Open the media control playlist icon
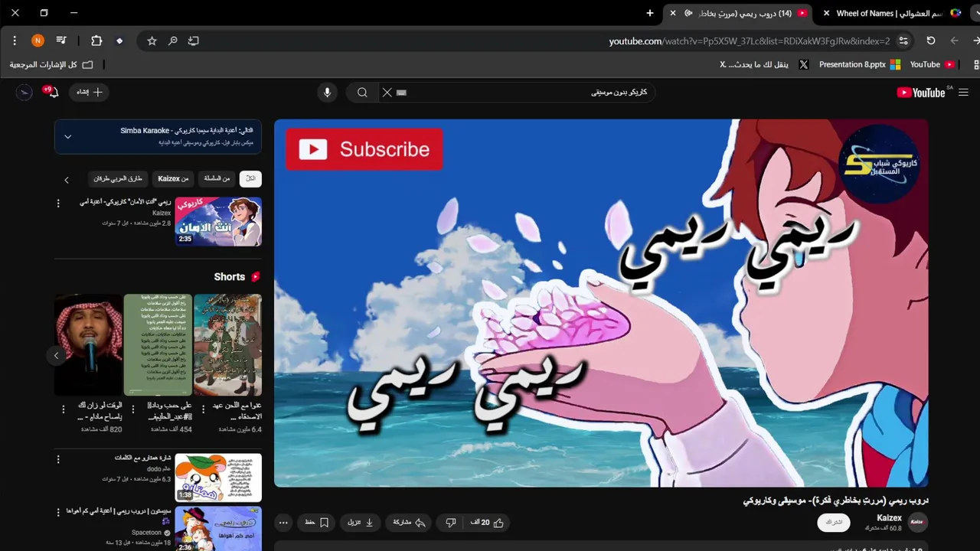The width and height of the screenshot is (980, 551). (61, 41)
